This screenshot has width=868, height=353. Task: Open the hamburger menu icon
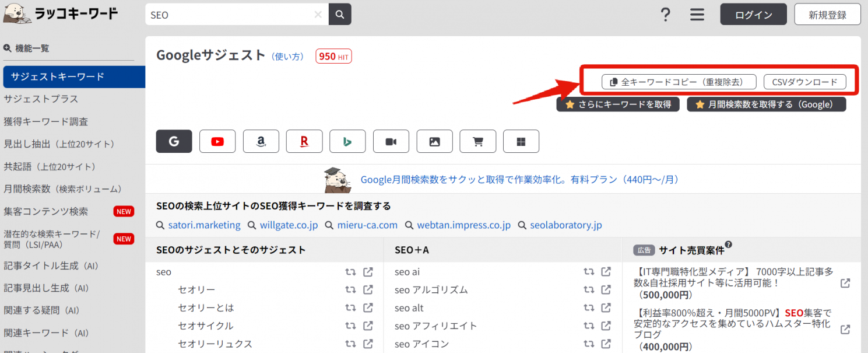697,14
